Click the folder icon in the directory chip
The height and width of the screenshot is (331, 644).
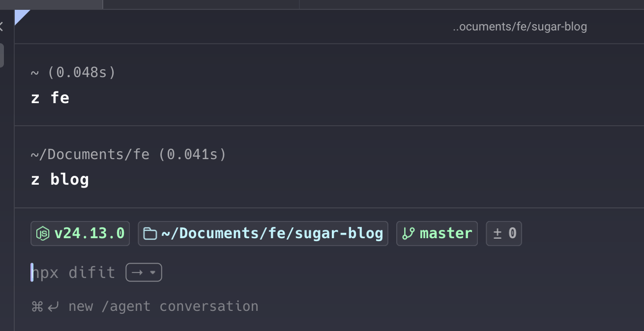point(150,233)
